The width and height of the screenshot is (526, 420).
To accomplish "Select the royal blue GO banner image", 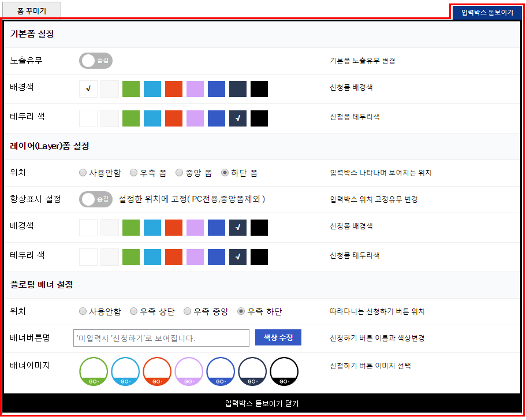I will click(x=221, y=371).
